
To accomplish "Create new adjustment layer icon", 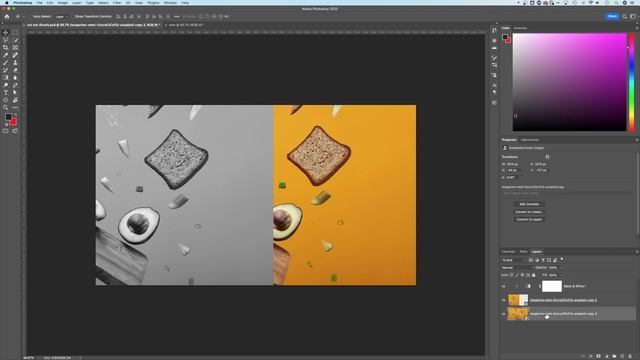I will [607, 356].
